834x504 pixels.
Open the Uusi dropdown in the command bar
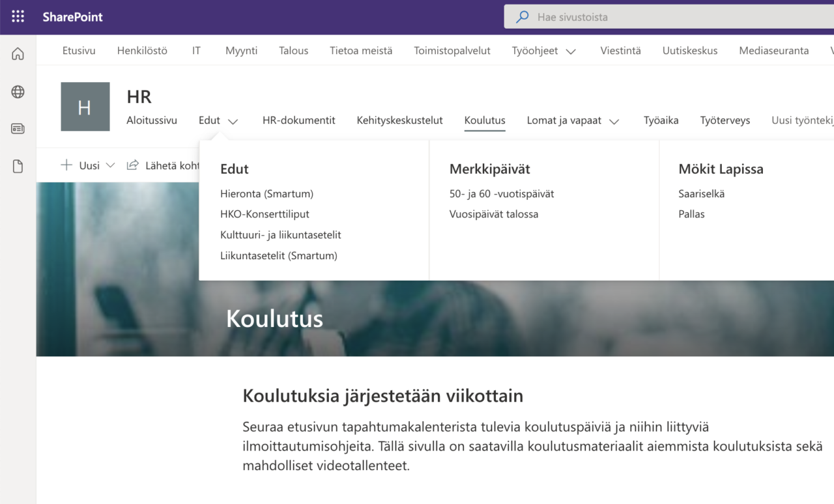click(x=87, y=165)
